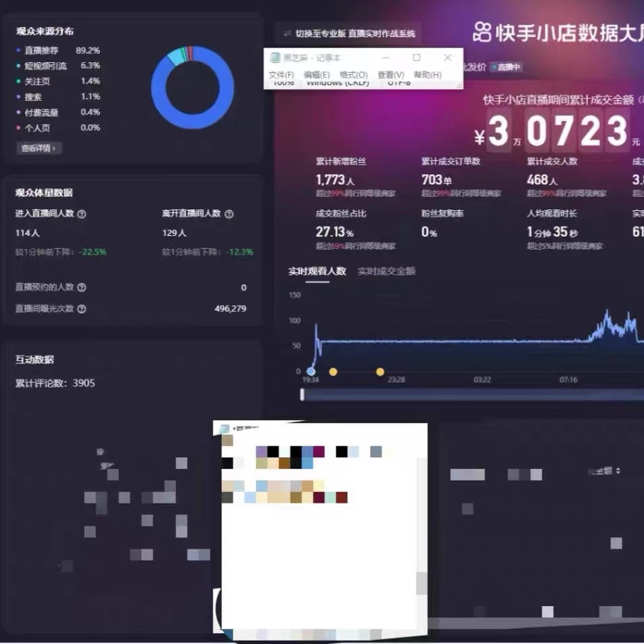Switch to the 实时成交金额 tab
The width and height of the screenshot is (644, 644).
(386, 271)
